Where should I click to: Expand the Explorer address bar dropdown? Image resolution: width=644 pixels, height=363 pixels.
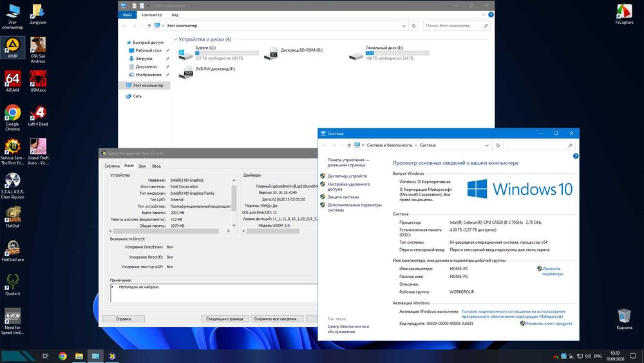[404, 26]
